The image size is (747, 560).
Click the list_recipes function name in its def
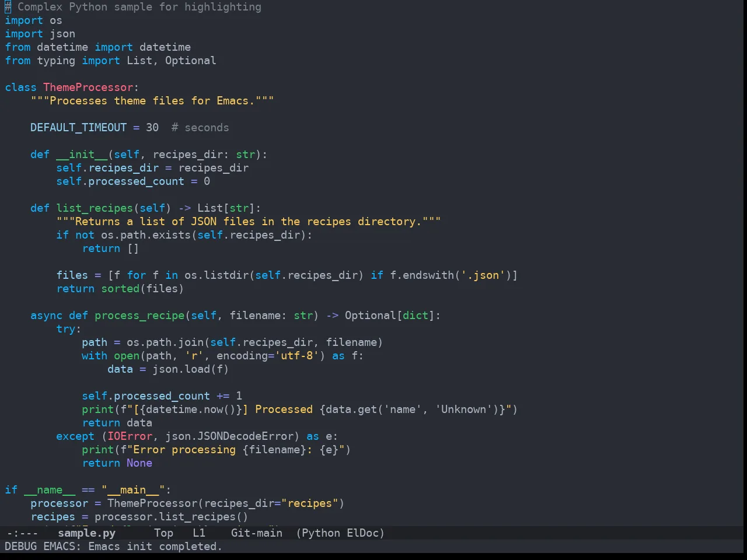point(95,208)
